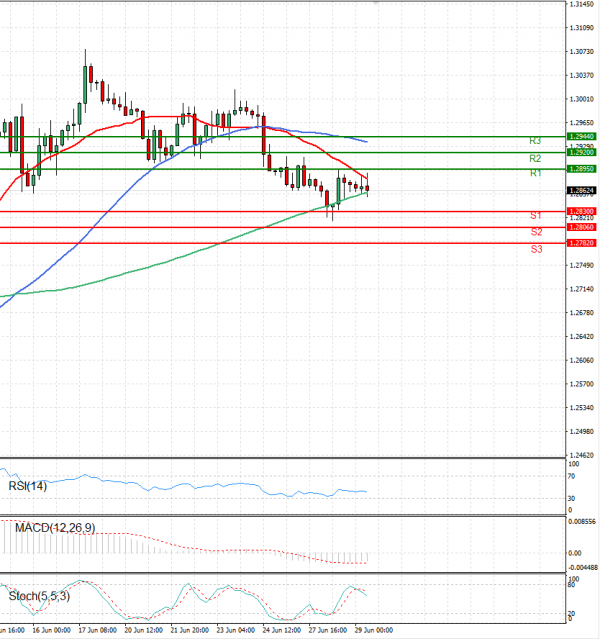Click the MACD -0.004488 scale value
This screenshot has height=639, width=600.
(x=583, y=567)
